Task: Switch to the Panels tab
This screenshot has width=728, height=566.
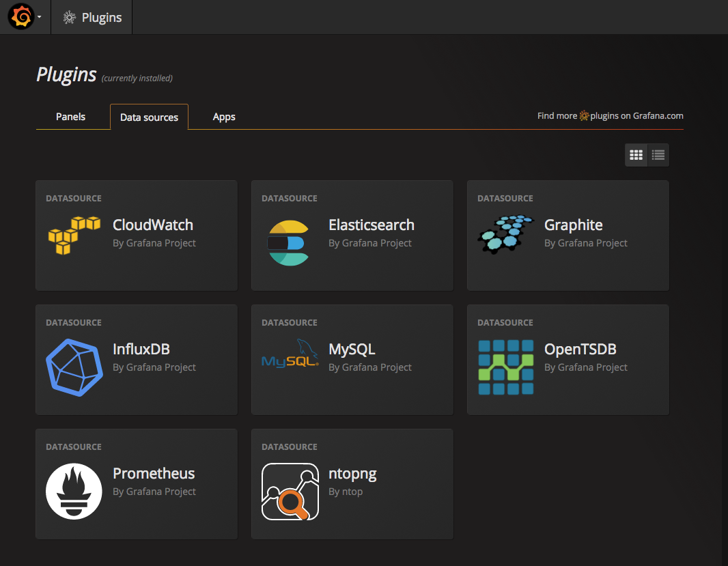Action: pos(70,117)
